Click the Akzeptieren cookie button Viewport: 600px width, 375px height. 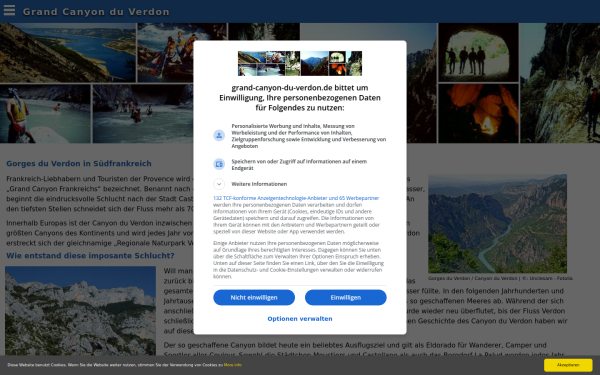click(568, 365)
